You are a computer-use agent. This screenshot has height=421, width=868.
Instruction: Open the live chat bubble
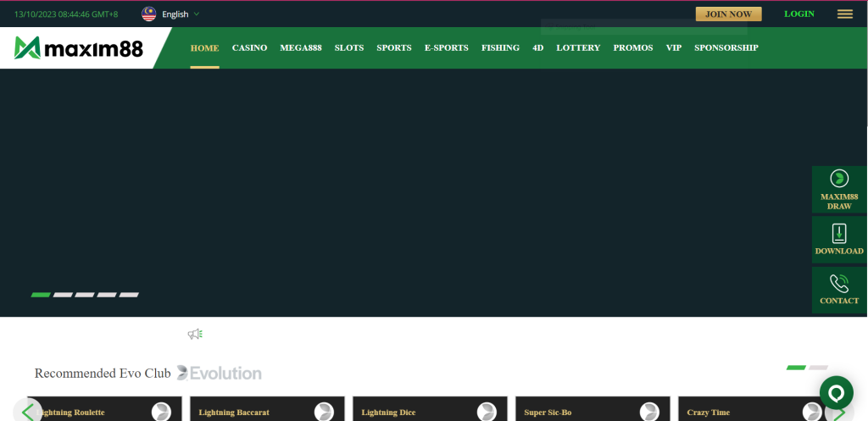837,393
